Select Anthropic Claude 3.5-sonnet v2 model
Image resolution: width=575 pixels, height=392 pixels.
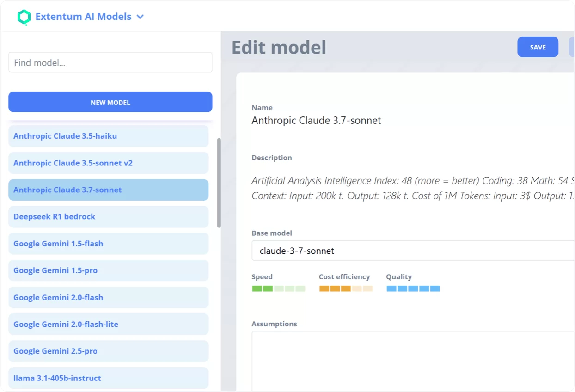pyautogui.click(x=109, y=163)
